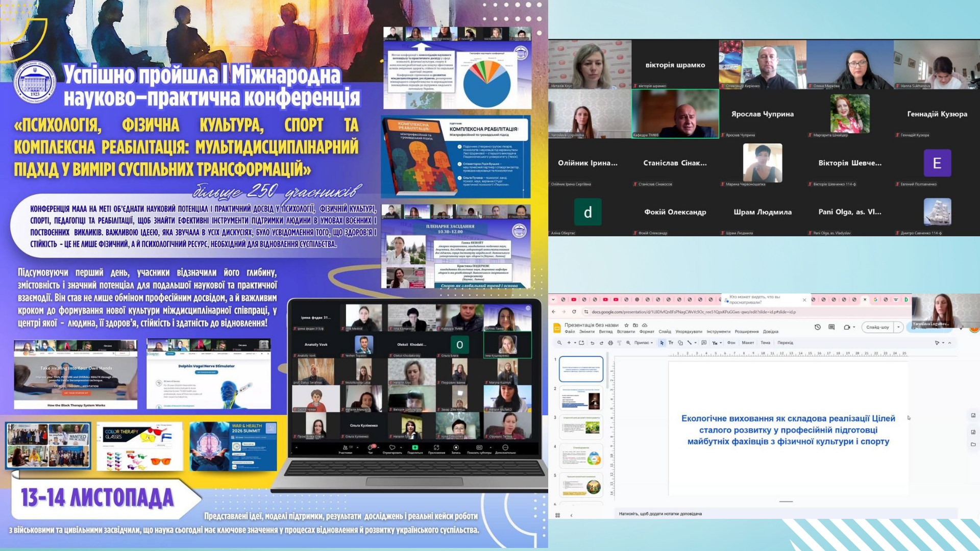Reload the browser page
The image size is (980, 551).
[574, 312]
